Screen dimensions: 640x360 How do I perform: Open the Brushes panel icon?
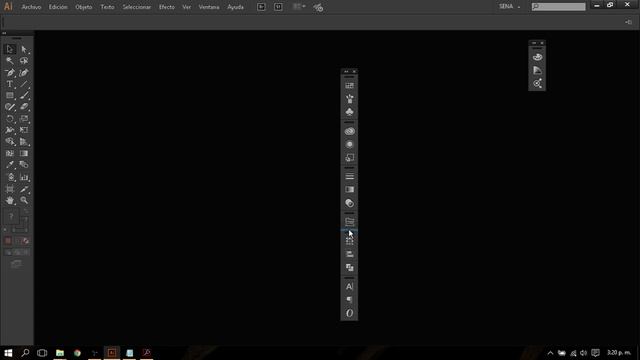(x=349, y=99)
